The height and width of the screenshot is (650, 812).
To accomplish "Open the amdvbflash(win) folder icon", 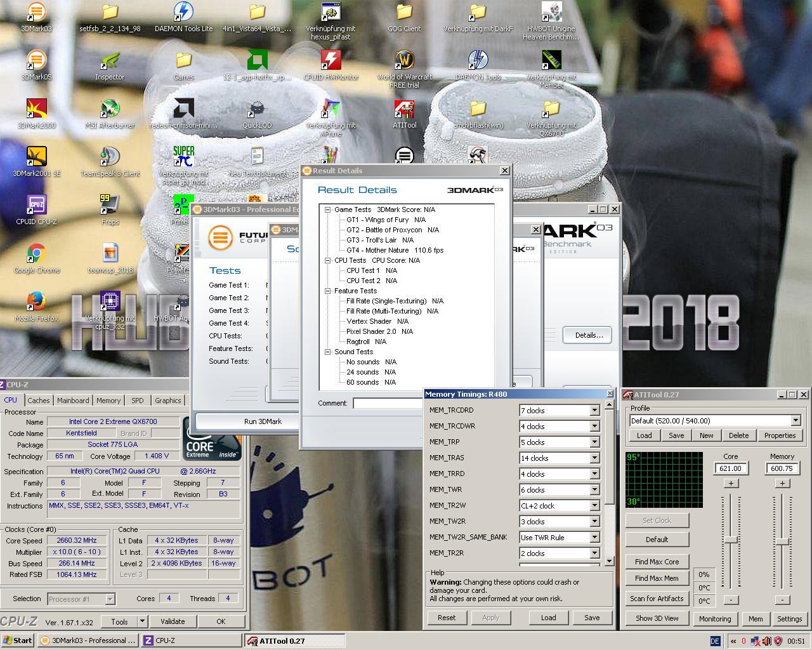I will (478, 114).
